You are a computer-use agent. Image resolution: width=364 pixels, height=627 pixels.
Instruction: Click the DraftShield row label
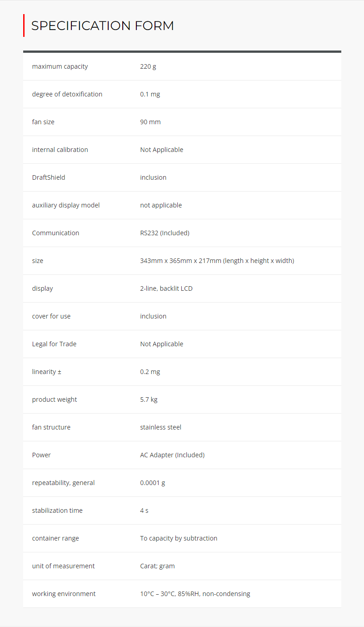(48, 177)
